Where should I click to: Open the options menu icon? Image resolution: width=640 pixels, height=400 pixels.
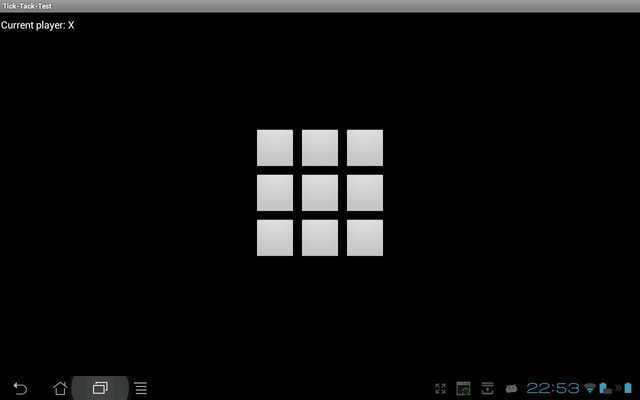tap(141, 388)
